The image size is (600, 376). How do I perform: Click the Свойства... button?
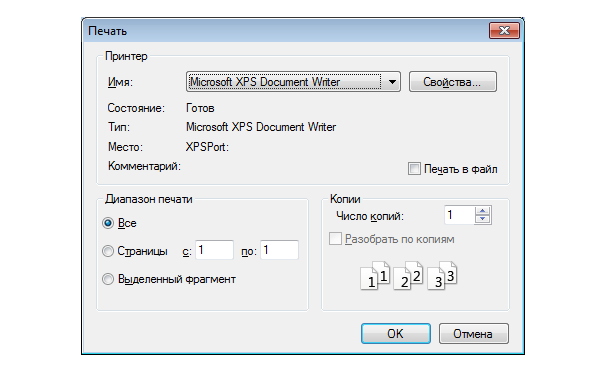pyautogui.click(x=453, y=81)
